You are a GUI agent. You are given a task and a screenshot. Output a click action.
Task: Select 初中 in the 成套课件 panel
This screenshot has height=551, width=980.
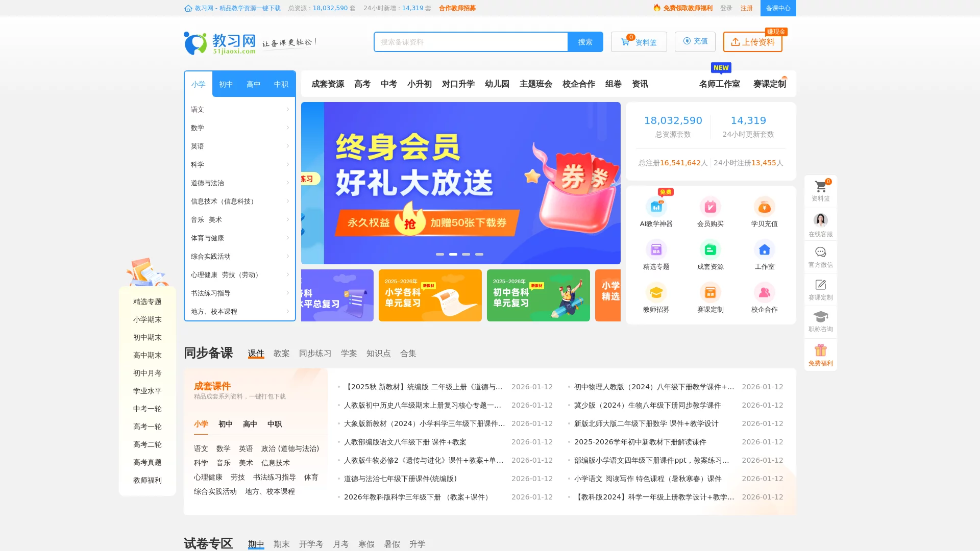226,424
